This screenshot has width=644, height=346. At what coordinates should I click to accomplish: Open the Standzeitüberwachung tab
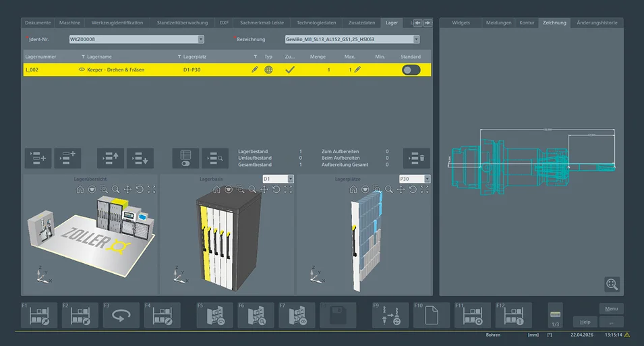[x=182, y=23]
